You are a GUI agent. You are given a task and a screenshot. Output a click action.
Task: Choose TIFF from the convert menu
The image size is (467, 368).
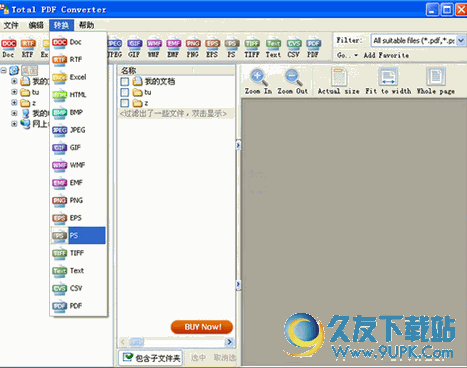tap(78, 253)
